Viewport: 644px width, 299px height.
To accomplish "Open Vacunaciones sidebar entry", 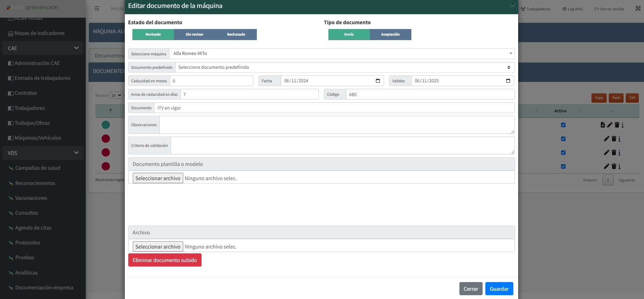I will pos(31,198).
